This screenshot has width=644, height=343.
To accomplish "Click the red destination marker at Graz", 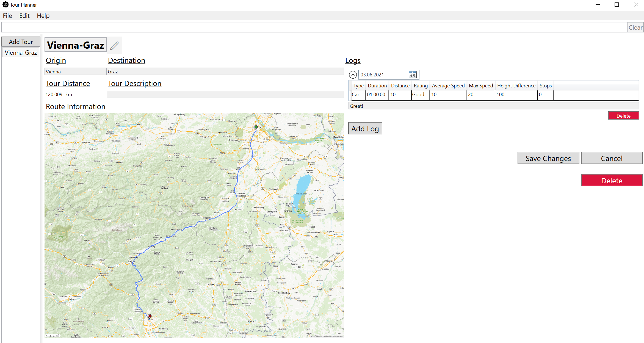I will click(x=150, y=316).
